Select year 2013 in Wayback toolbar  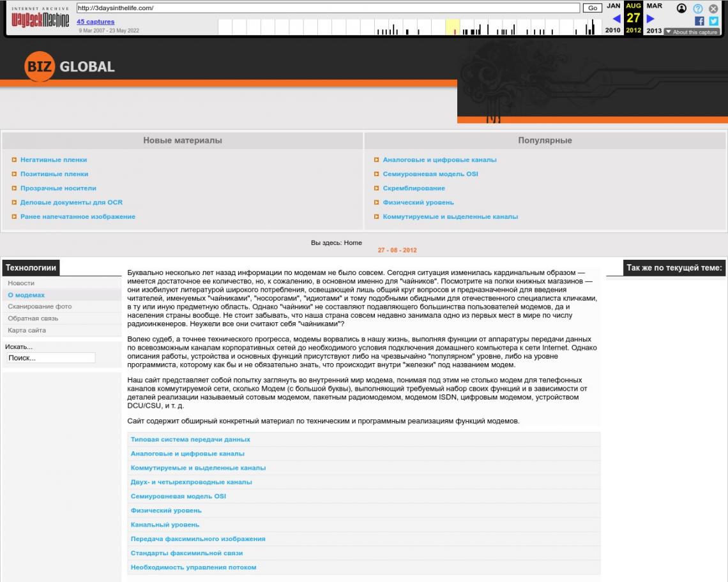tap(654, 31)
